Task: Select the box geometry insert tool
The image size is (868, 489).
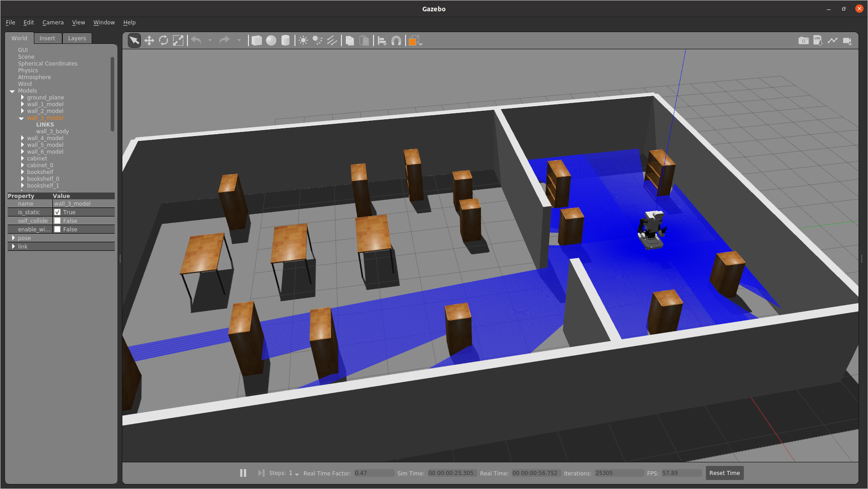Action: [x=257, y=41]
